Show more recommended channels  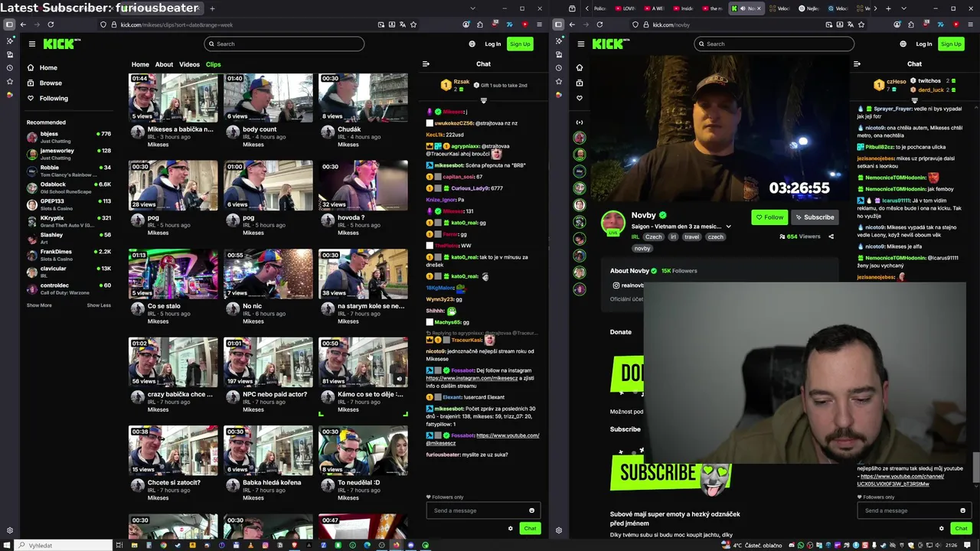(39, 305)
